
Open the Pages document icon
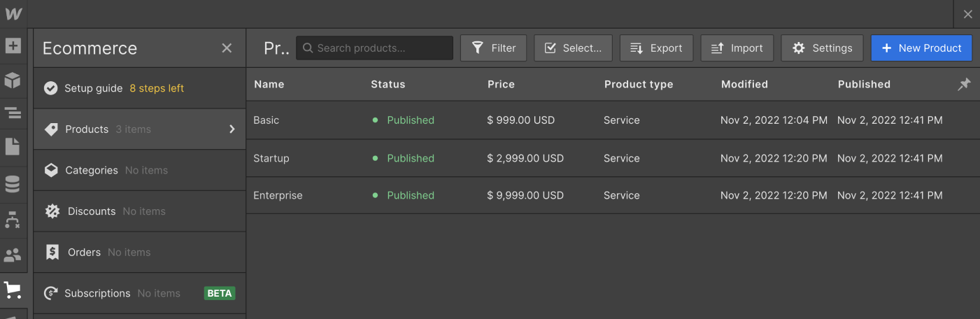coord(13,146)
